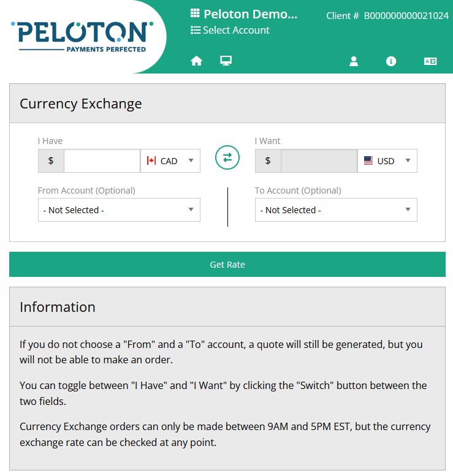
Task: Click the grid icon beside Peloton Demo
Action: pos(196,13)
